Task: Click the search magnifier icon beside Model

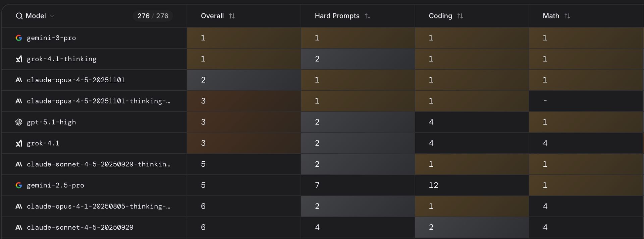Action: [19, 16]
